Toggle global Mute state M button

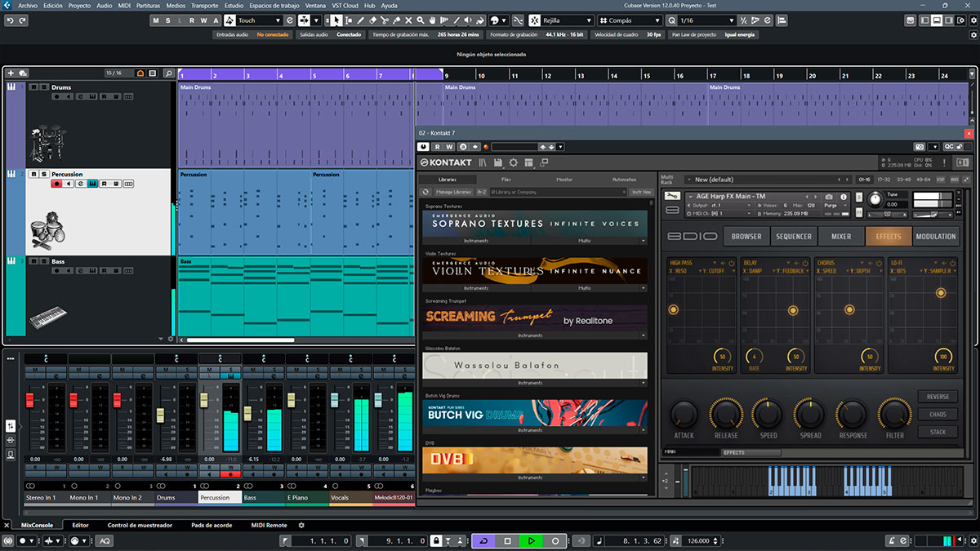point(155,20)
